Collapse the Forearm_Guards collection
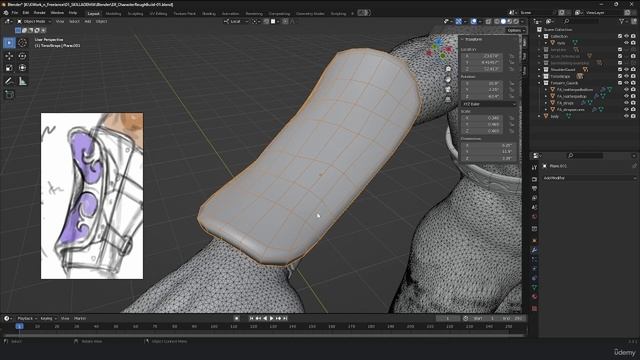Viewport: 640px width, 360px height. (540, 83)
